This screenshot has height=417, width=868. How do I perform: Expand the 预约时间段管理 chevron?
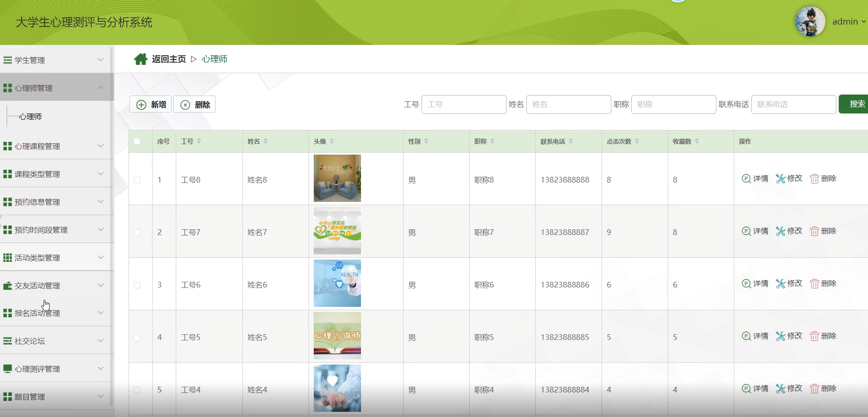pos(101,229)
